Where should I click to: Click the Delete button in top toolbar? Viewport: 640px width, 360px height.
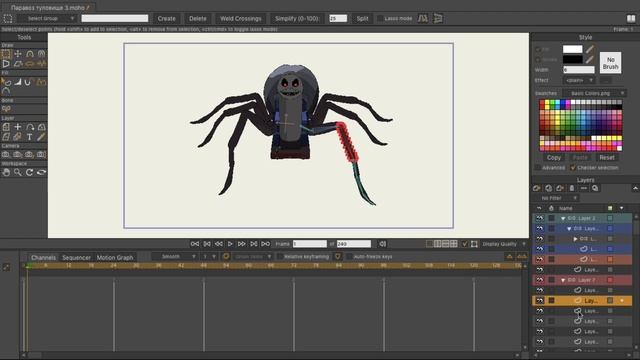[198, 18]
